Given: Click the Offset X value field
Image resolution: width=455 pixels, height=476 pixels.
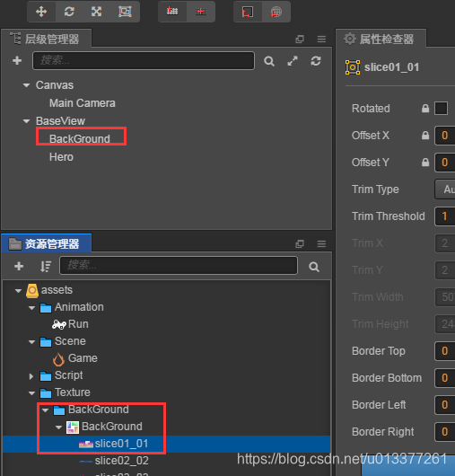Looking at the screenshot, I should pyautogui.click(x=445, y=136).
